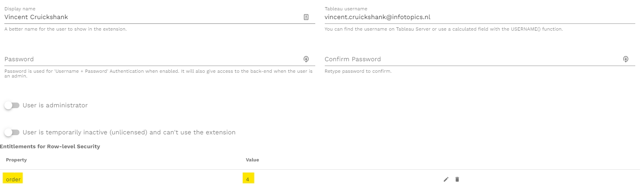This screenshot has height=192, width=644.
Task: Edit the order entitlement with the pencil icon
Action: click(446, 179)
